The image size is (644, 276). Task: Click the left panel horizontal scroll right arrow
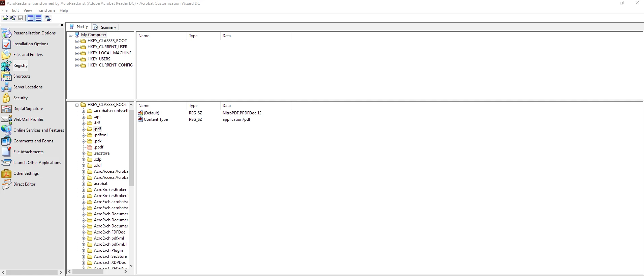coord(61,272)
